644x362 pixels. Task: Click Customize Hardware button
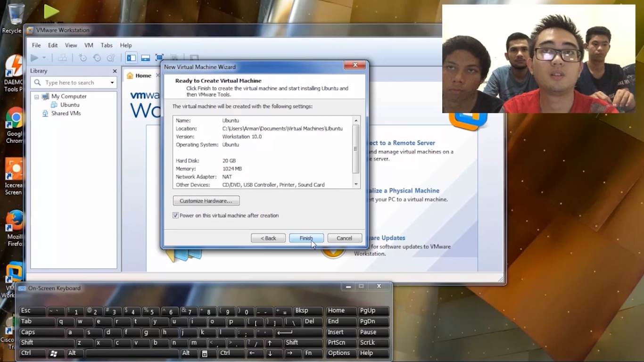tap(206, 201)
